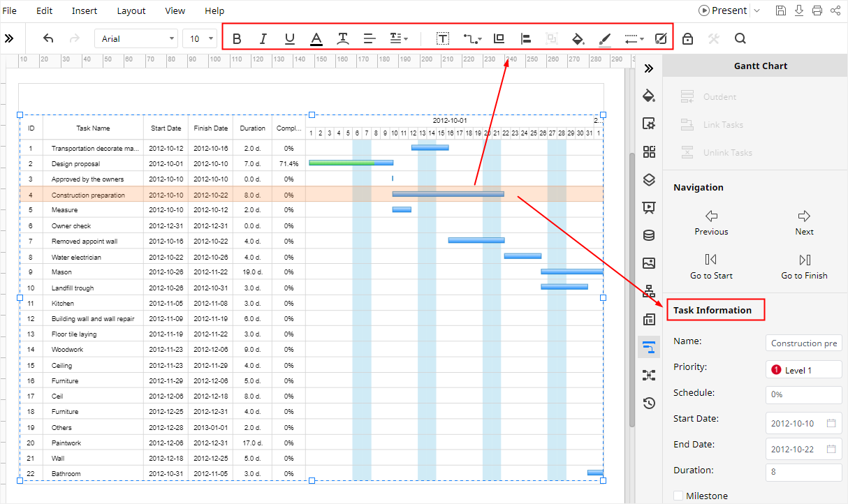
Task: Expand the Present options arrow
Action: point(756,10)
